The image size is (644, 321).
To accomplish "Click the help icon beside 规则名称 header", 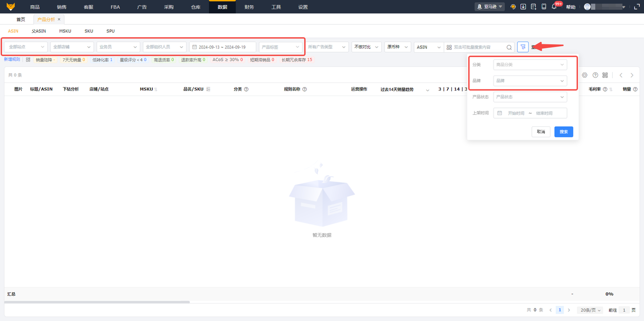I will pyautogui.click(x=304, y=89).
